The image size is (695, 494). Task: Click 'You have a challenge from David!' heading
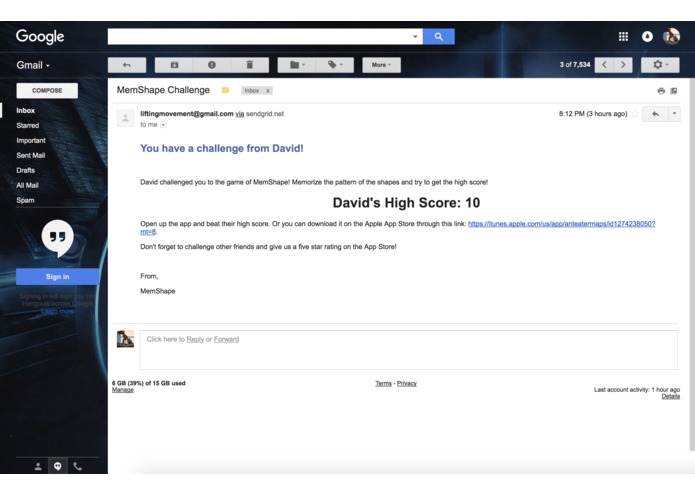[x=222, y=148]
